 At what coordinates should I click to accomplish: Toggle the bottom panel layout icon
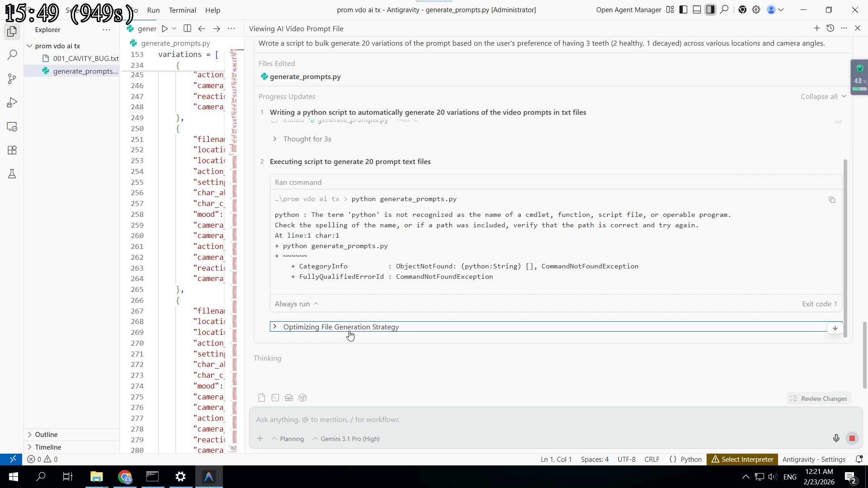(697, 9)
